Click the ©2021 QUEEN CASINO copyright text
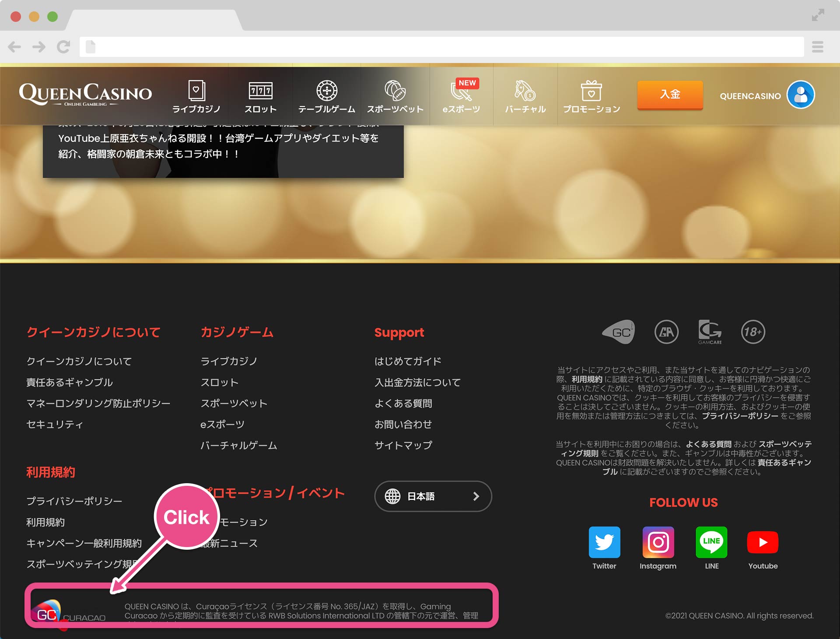Viewport: 840px width, 639px height. [x=739, y=615]
